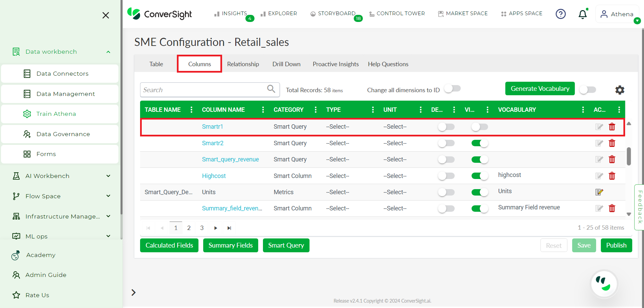
Task: Click the search magnifier icon
Action: point(271,89)
